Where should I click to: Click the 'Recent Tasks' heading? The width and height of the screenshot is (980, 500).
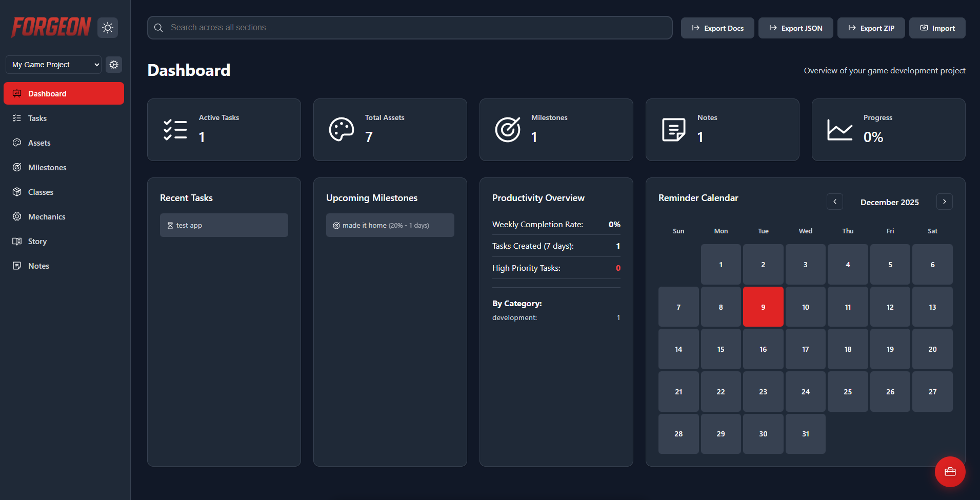186,198
